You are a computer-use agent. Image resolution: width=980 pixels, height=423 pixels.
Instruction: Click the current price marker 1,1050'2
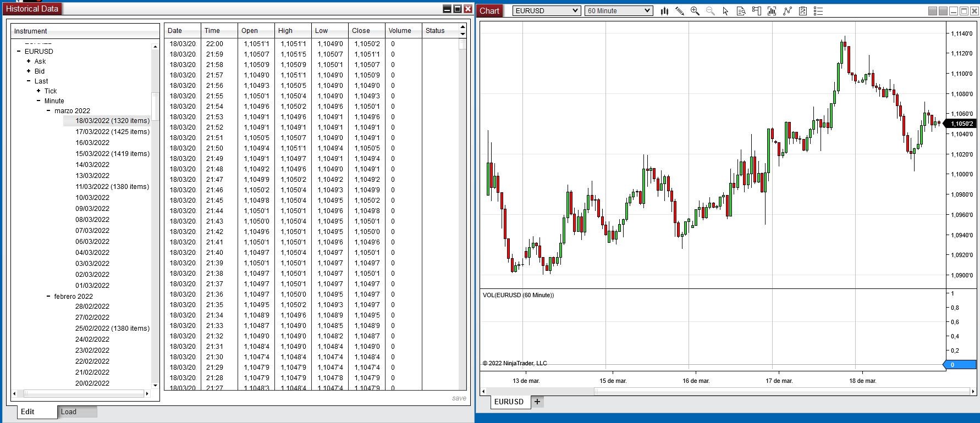tap(960, 124)
